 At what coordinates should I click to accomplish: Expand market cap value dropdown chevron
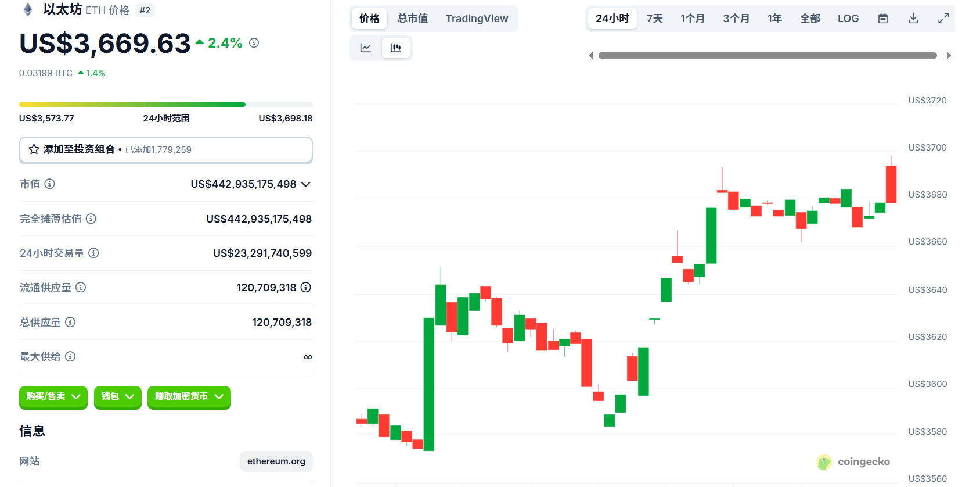(306, 184)
